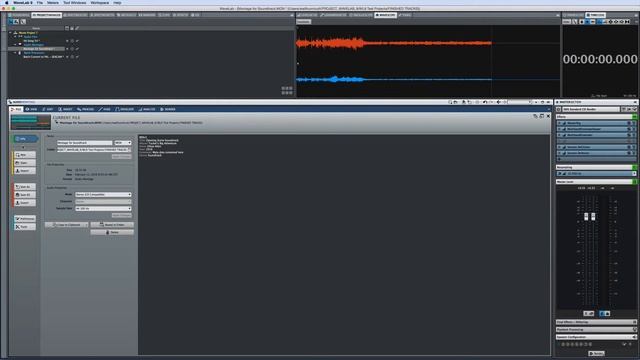Select the My Song 04 tree row

32,41
